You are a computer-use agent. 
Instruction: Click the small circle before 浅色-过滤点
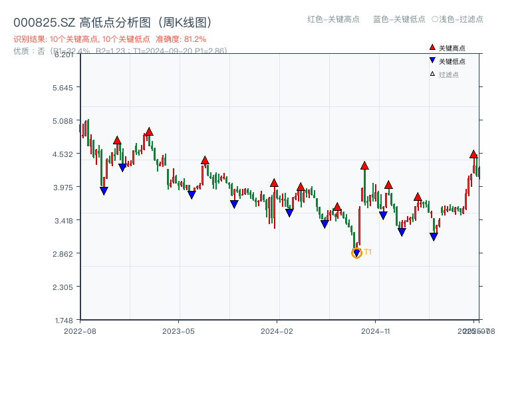pos(434,19)
